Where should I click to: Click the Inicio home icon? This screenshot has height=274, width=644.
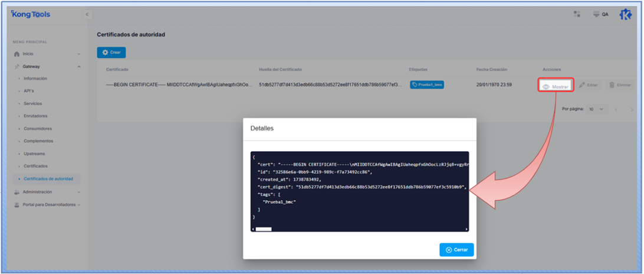point(17,54)
